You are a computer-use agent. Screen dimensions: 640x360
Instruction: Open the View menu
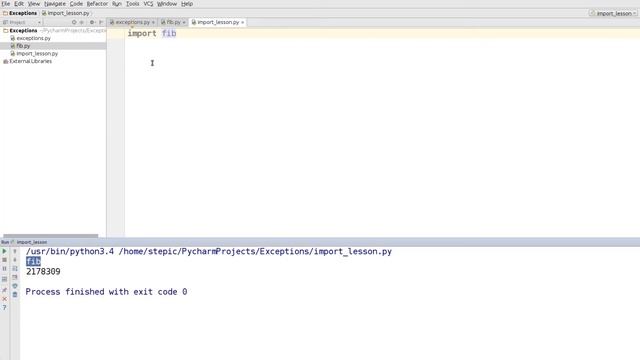point(34,4)
